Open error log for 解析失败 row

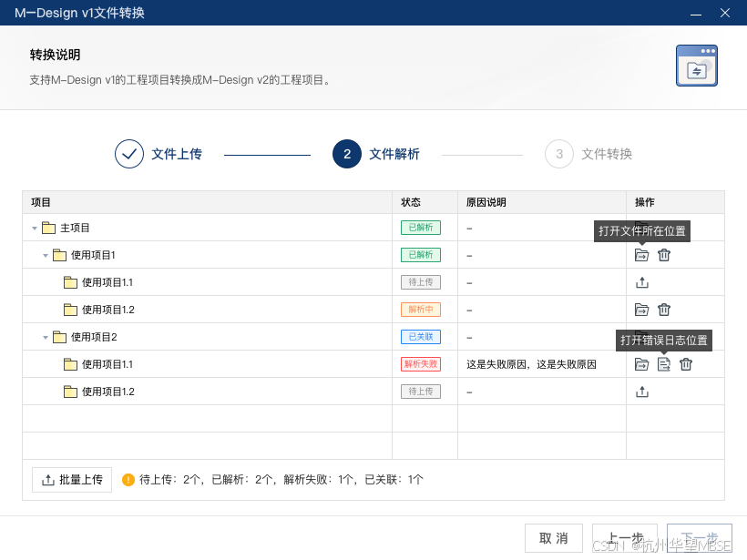tap(663, 364)
